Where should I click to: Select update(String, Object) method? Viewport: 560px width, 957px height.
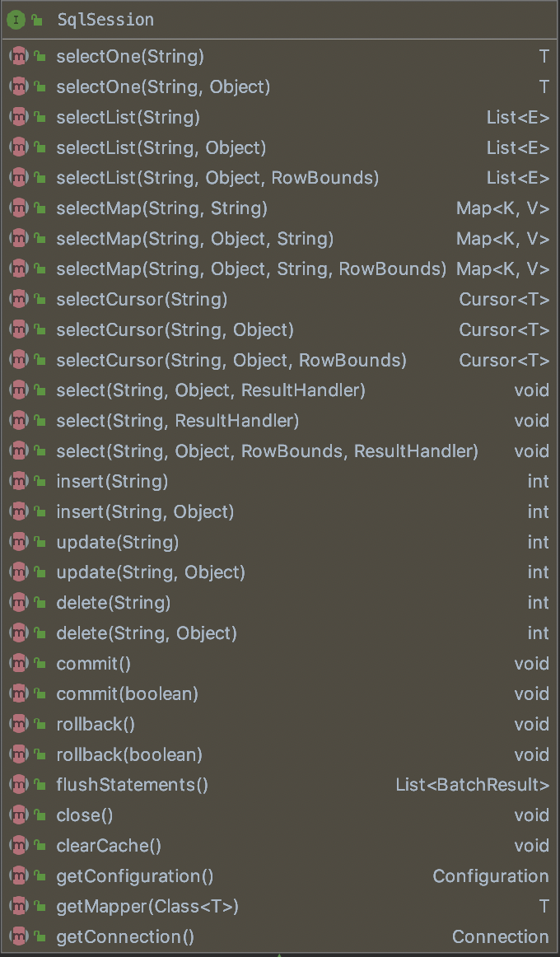tap(151, 572)
